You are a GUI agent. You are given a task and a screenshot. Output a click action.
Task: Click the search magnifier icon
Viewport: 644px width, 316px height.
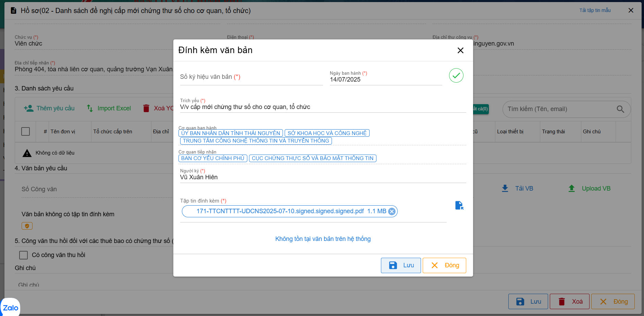(x=620, y=109)
